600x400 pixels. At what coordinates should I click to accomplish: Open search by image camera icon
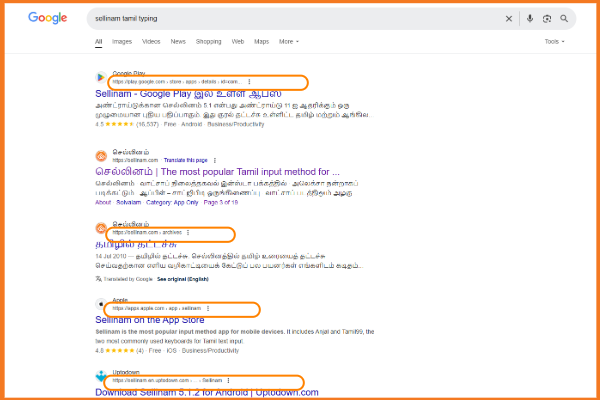(x=547, y=18)
